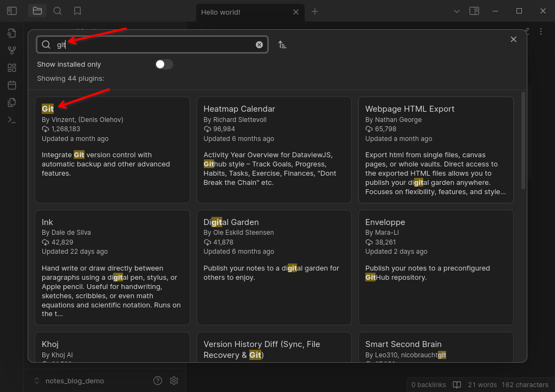This screenshot has width=555, height=392.
Task: Click By Richard Slettevoll author text
Action: (235, 120)
